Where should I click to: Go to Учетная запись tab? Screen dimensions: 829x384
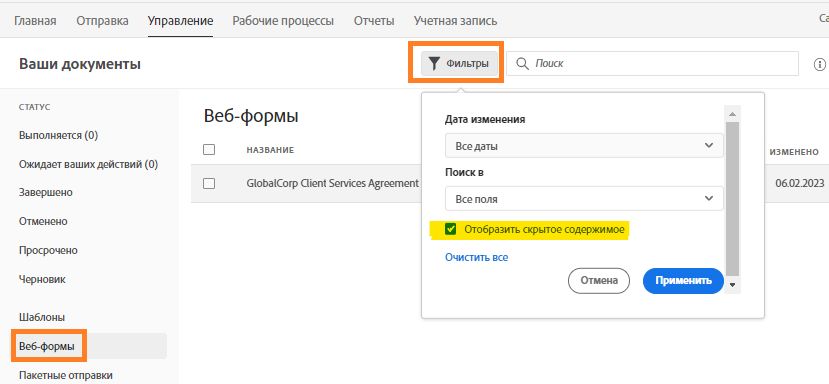[x=455, y=21]
